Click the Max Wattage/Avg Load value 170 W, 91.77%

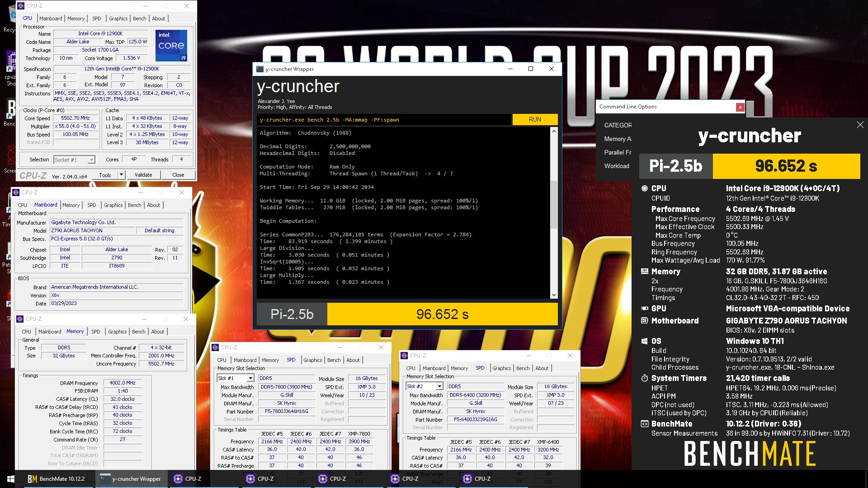(745, 261)
